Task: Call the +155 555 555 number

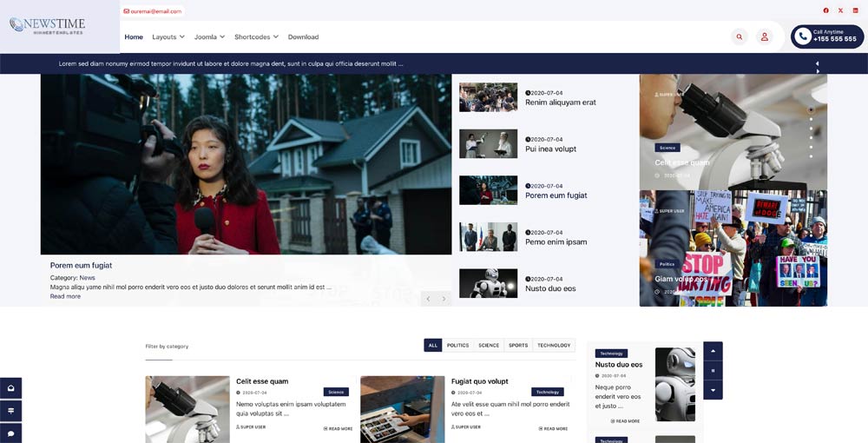Action: [835, 39]
